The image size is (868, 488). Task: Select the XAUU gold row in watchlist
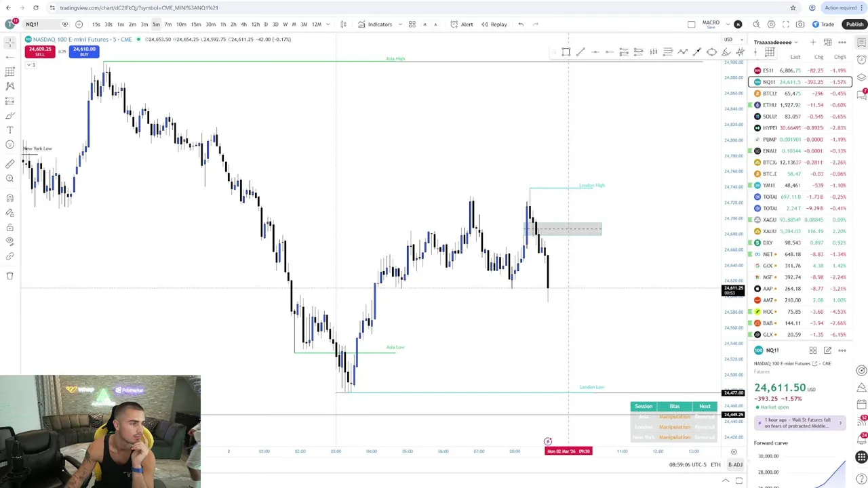[x=800, y=231]
